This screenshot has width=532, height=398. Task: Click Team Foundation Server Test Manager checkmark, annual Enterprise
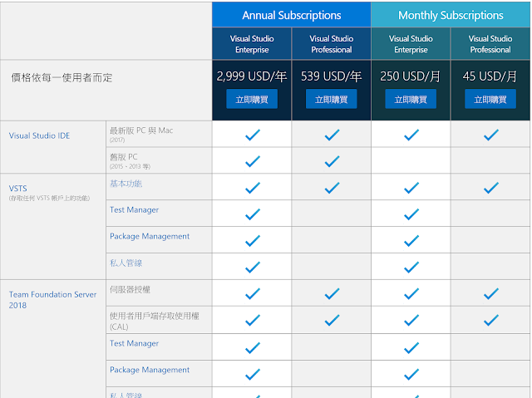(x=253, y=348)
